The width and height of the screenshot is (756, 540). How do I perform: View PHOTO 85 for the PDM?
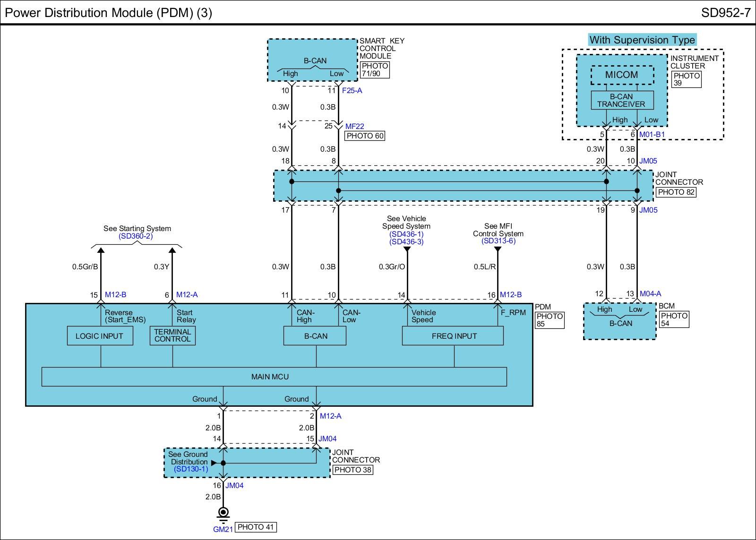(x=549, y=320)
